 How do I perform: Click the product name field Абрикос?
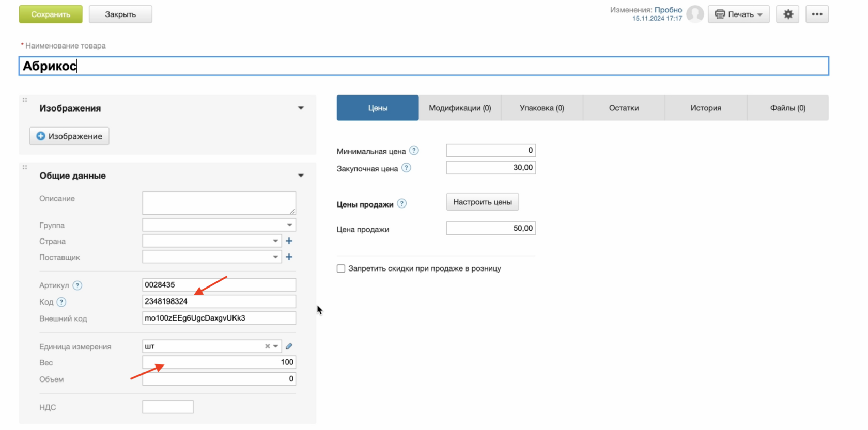[x=424, y=66]
